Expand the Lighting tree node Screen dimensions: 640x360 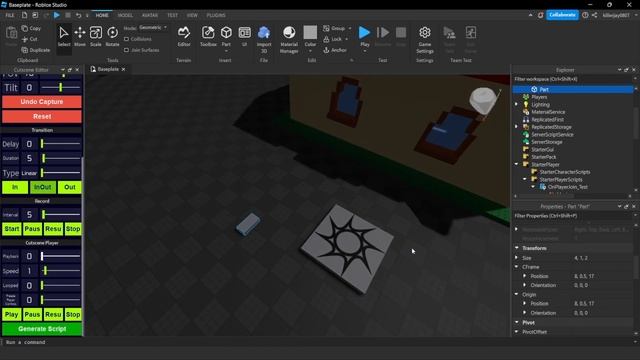pyautogui.click(x=516, y=104)
